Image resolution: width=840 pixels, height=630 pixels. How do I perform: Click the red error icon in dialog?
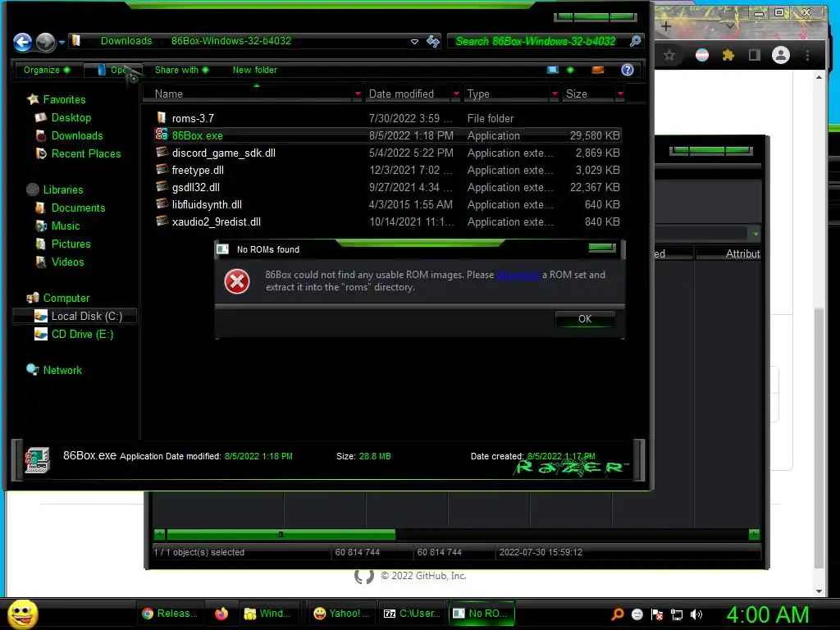click(x=237, y=281)
